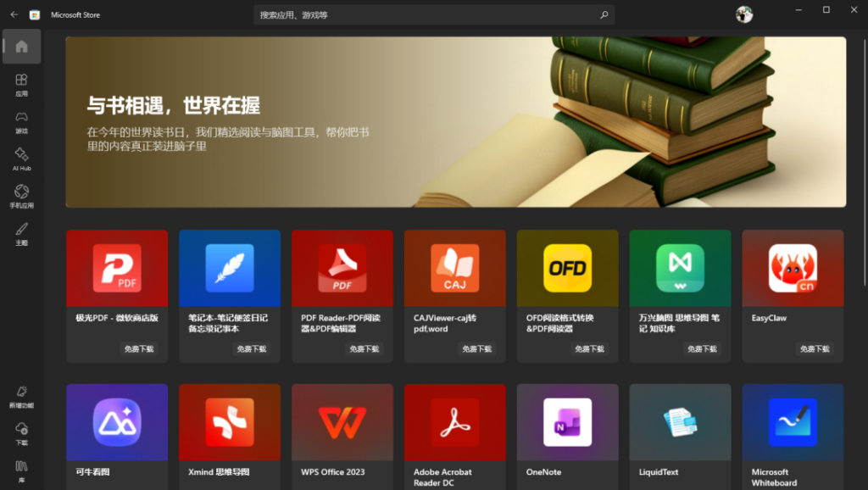Click the OneNote title text
The height and width of the screenshot is (490, 868).
543,471
